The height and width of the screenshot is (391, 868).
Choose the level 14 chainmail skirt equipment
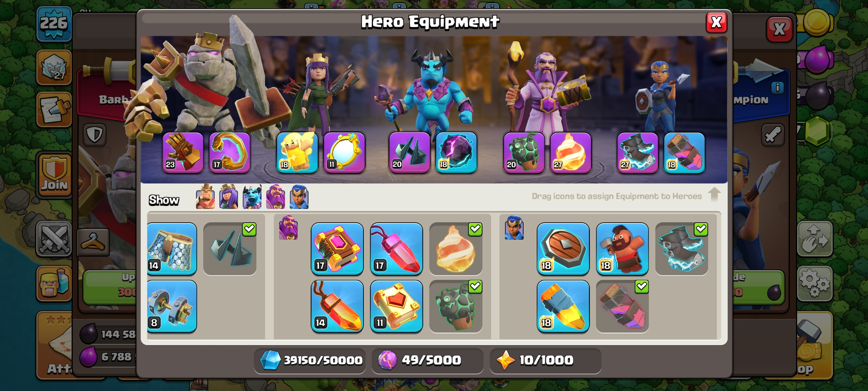172,249
